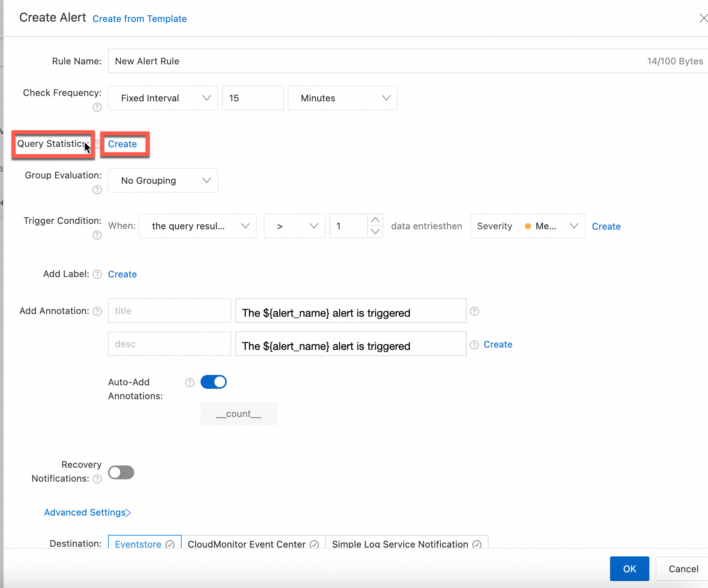Create a new label
This screenshot has width=708, height=588.
[123, 274]
